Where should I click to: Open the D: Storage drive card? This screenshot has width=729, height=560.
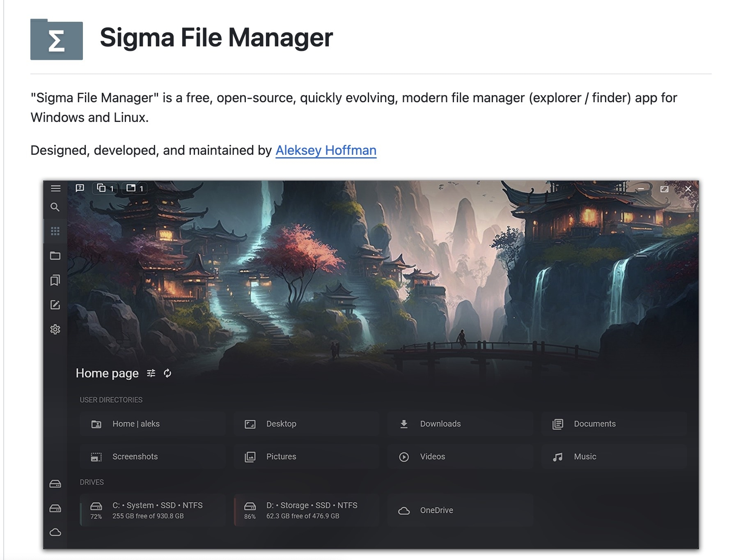(306, 510)
